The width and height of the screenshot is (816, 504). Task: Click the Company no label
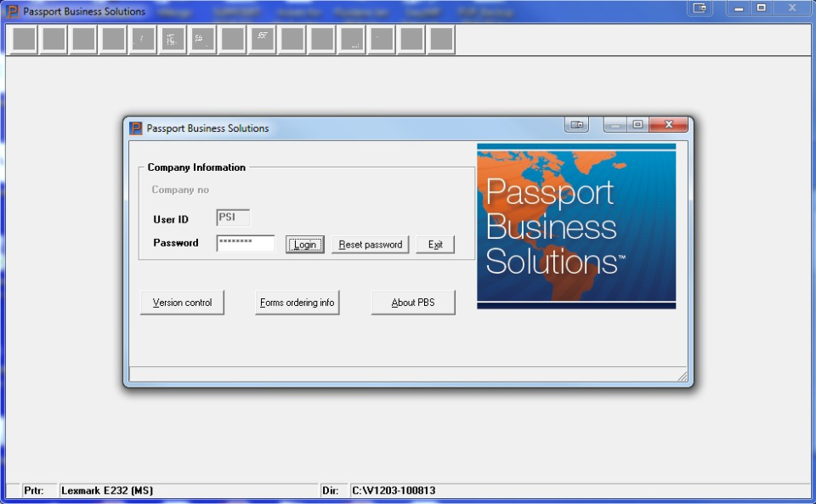pyautogui.click(x=180, y=190)
